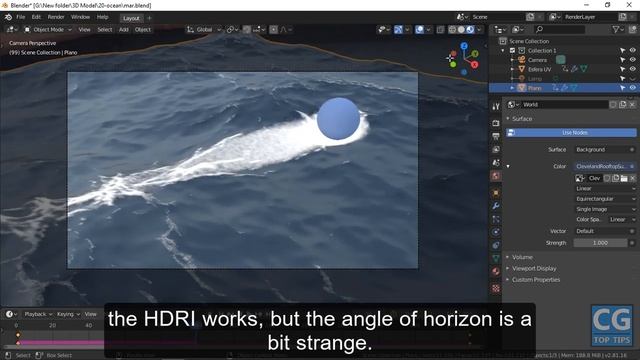640x360 pixels.
Task: Open Render properties tab
Action: pos(496,123)
